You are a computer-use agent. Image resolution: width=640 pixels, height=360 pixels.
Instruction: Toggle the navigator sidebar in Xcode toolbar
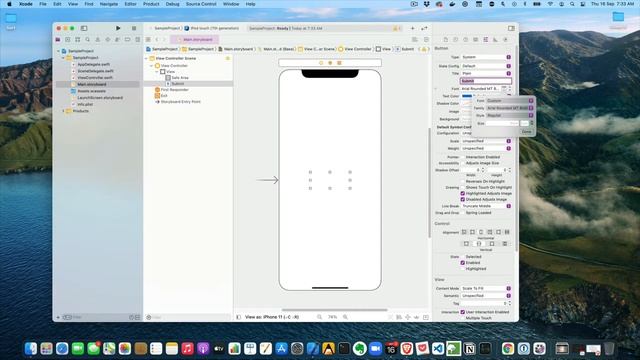pos(84,28)
